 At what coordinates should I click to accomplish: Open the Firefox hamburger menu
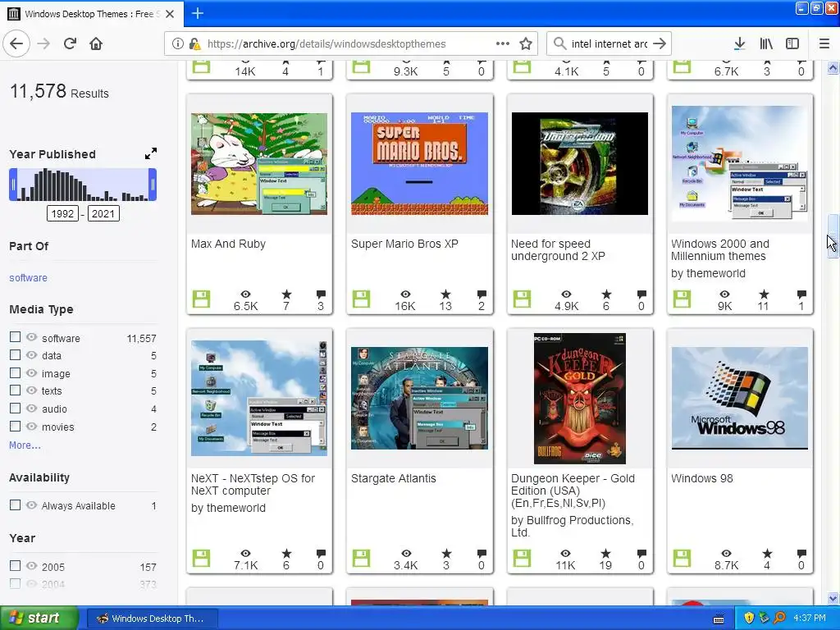824,43
